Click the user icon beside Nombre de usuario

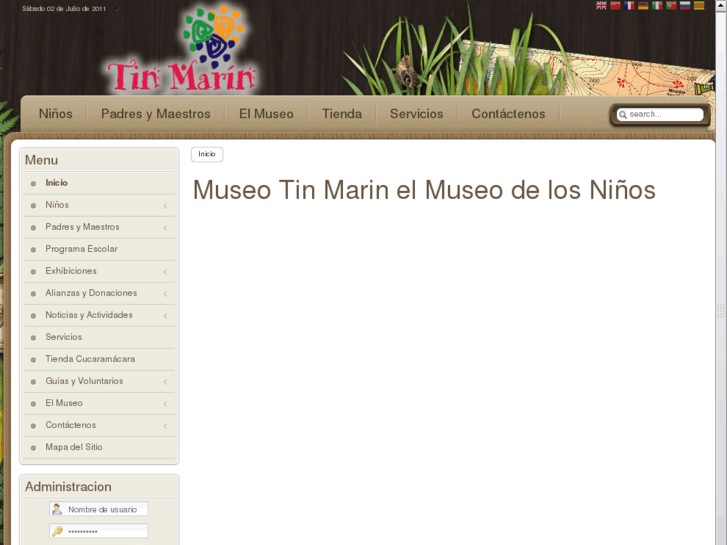pyautogui.click(x=57, y=509)
